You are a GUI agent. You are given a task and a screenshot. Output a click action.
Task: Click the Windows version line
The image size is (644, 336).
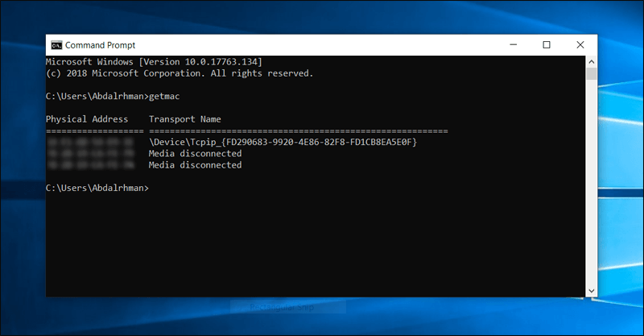click(154, 62)
